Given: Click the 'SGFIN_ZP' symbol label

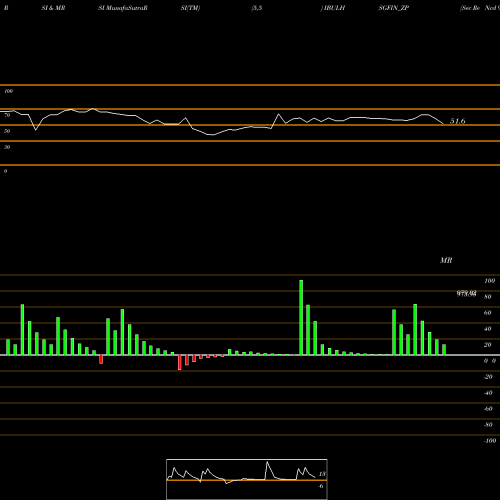Looking at the screenshot, I should click(394, 8).
